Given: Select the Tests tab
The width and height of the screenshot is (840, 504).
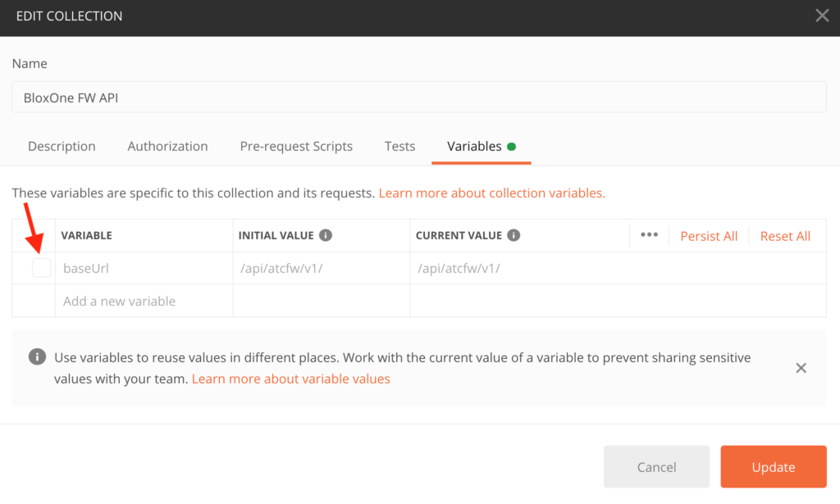Looking at the screenshot, I should click(x=399, y=147).
